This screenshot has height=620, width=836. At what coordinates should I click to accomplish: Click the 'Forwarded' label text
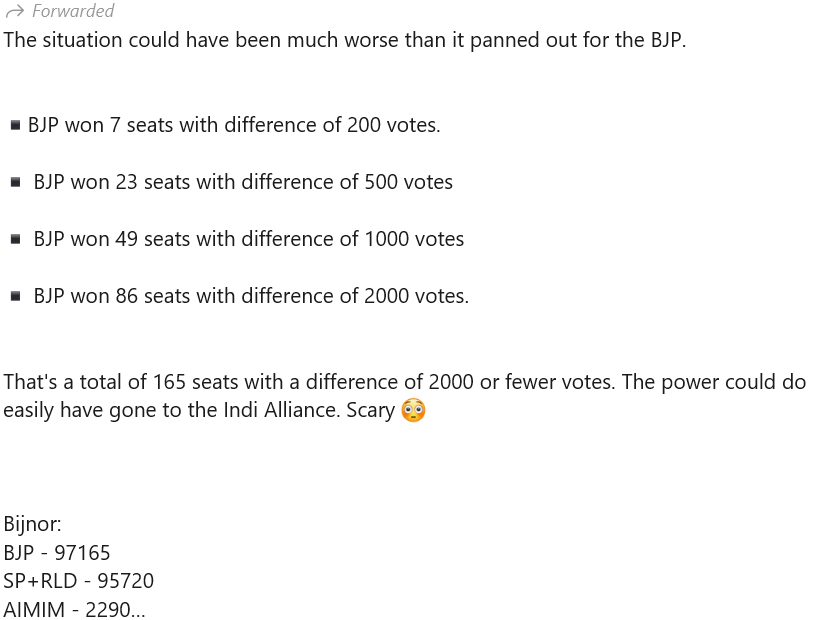pos(73,11)
